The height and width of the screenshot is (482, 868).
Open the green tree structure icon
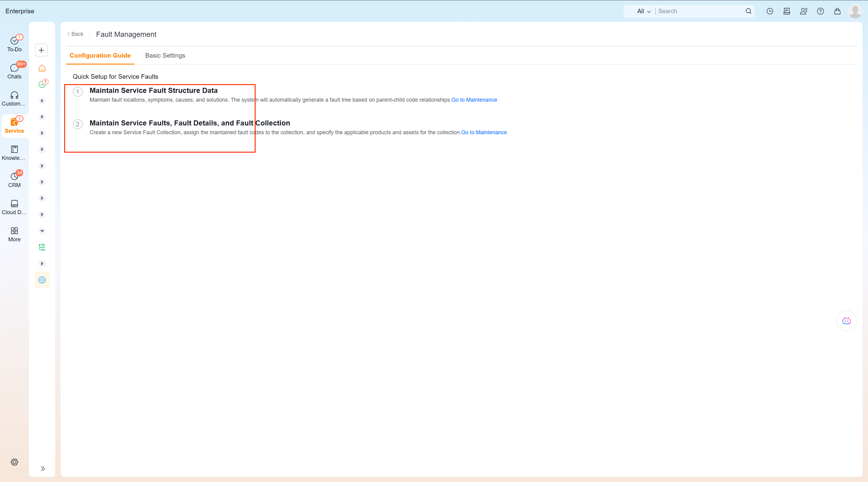[42, 247]
